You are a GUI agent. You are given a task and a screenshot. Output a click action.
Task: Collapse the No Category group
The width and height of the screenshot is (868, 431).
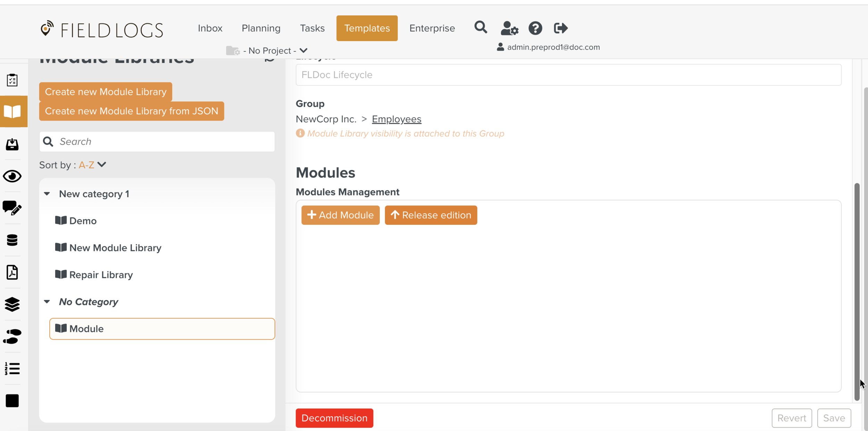47,302
